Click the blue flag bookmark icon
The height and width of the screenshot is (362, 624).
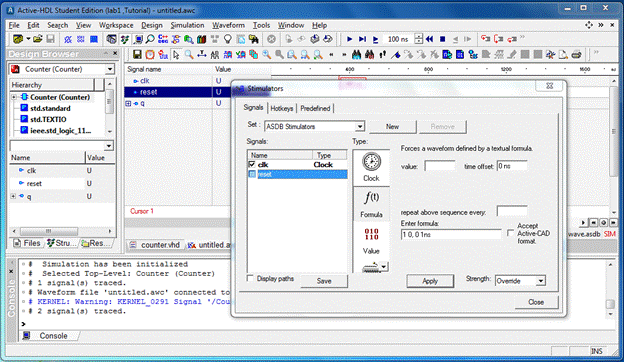click(x=396, y=54)
